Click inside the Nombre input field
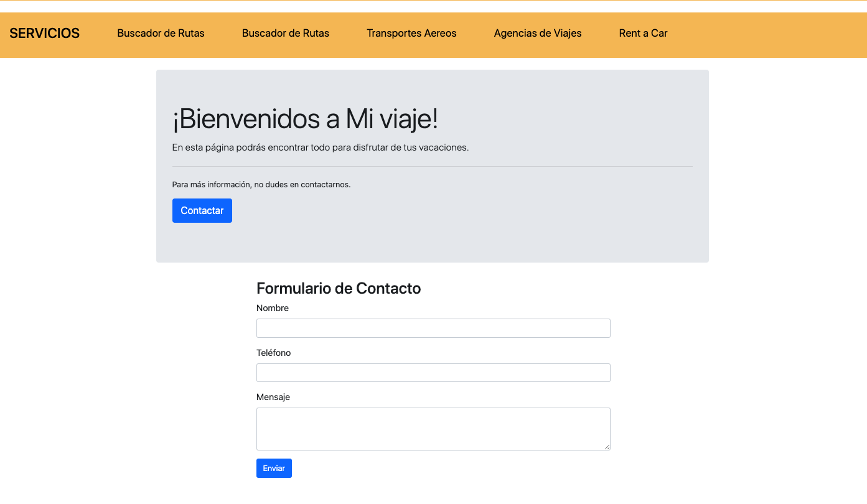Viewport: 867px width, 504px height. (x=433, y=328)
